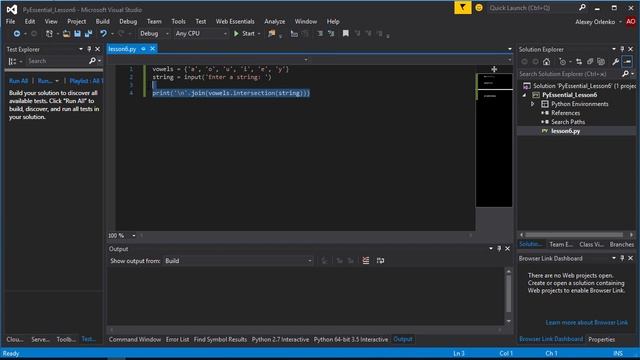Click the Quick Launch search field
Screen dimensions: 640x360
coord(533,8)
